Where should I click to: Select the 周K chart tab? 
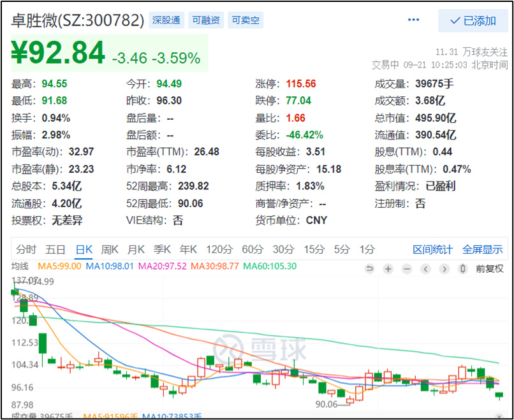(110, 250)
